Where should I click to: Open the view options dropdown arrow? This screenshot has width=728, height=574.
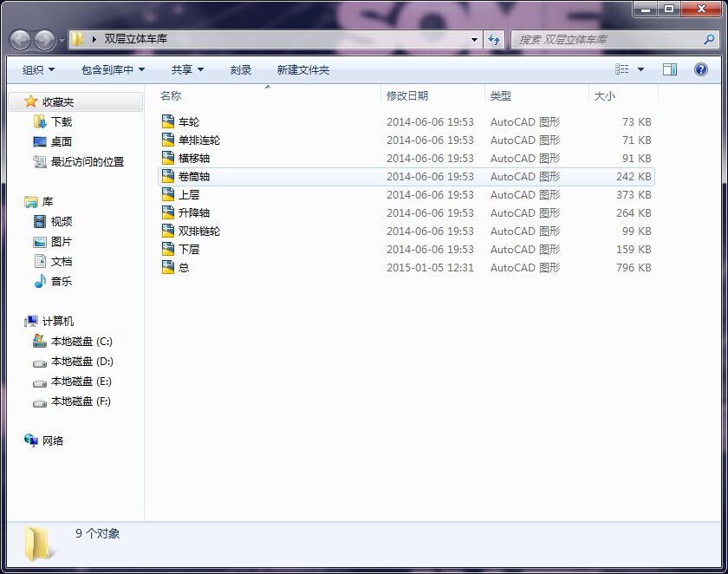tap(640, 69)
